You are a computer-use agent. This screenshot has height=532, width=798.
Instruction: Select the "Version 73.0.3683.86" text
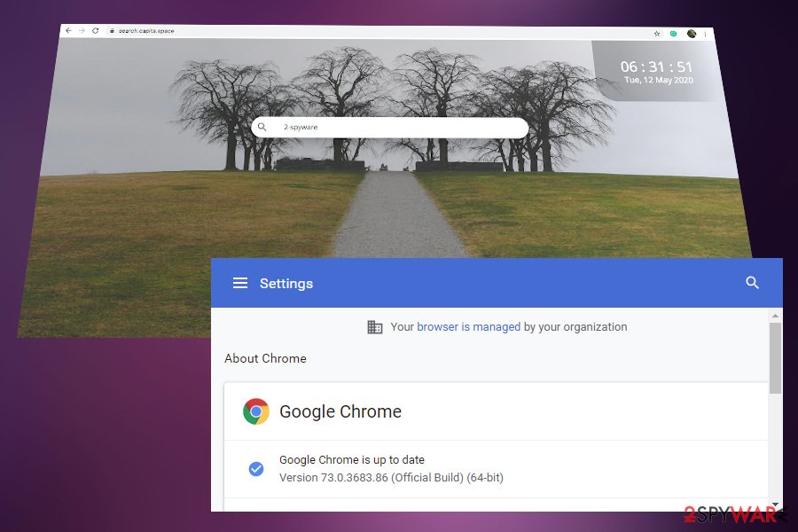[334, 478]
